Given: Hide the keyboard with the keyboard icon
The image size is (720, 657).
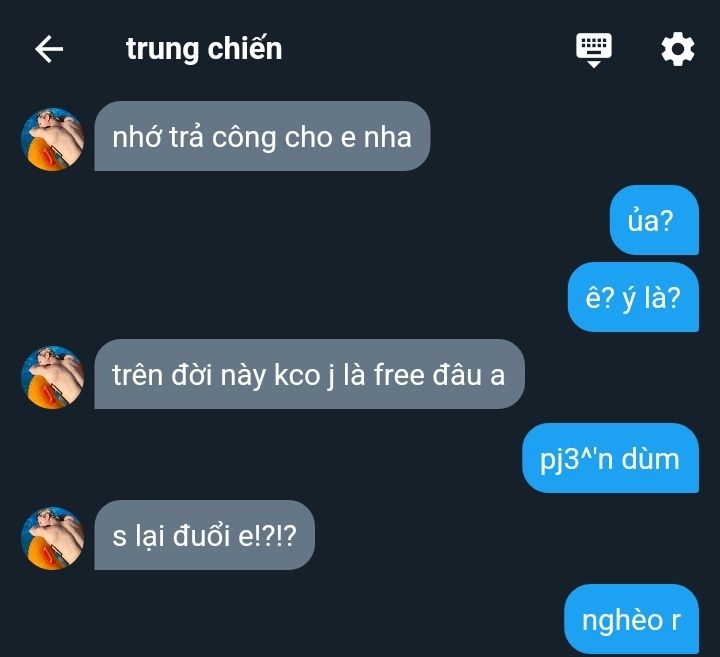Looking at the screenshot, I should point(594,50).
